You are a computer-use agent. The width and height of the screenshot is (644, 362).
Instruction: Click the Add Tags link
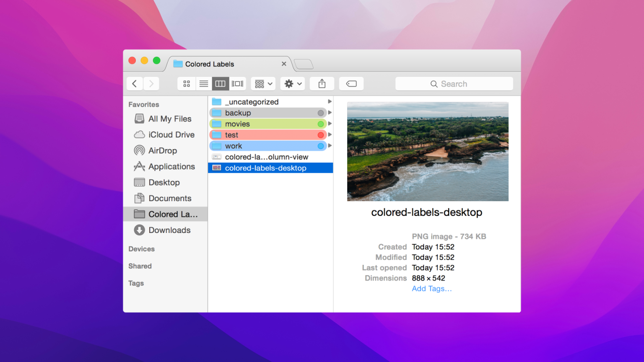(x=431, y=288)
